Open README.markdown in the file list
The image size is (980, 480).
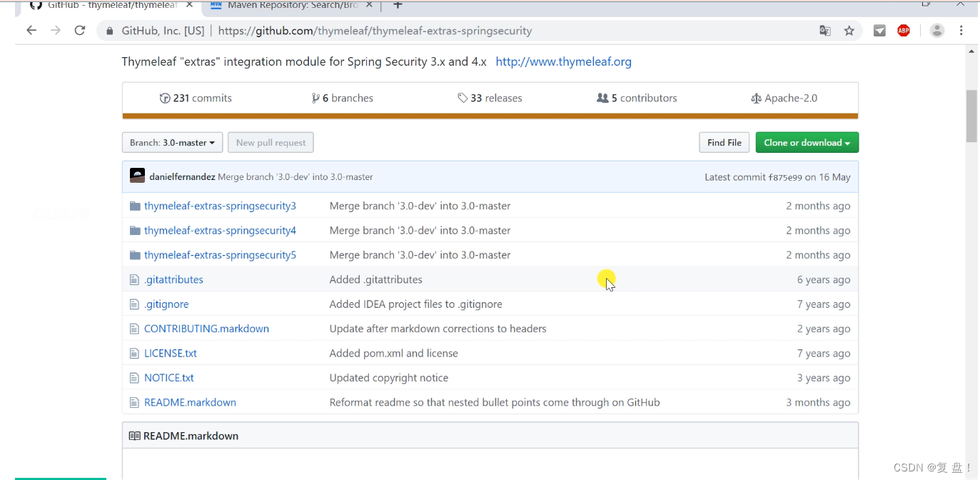190,402
